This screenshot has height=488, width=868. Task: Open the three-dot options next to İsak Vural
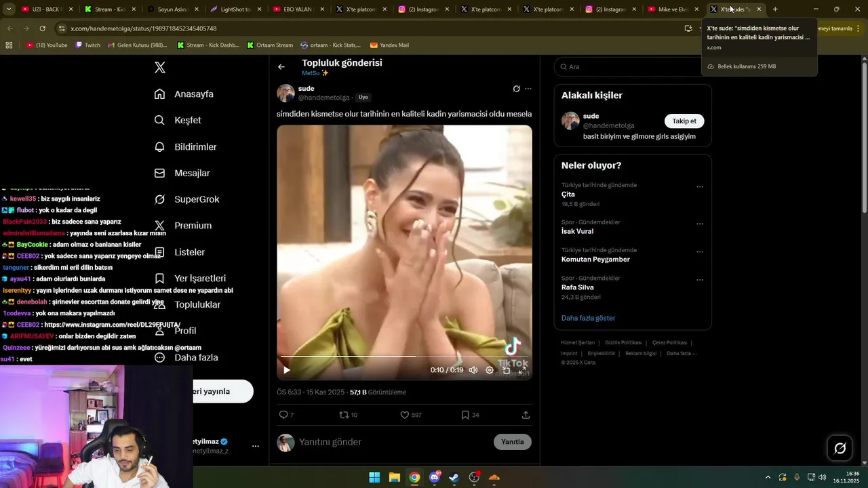(x=700, y=224)
